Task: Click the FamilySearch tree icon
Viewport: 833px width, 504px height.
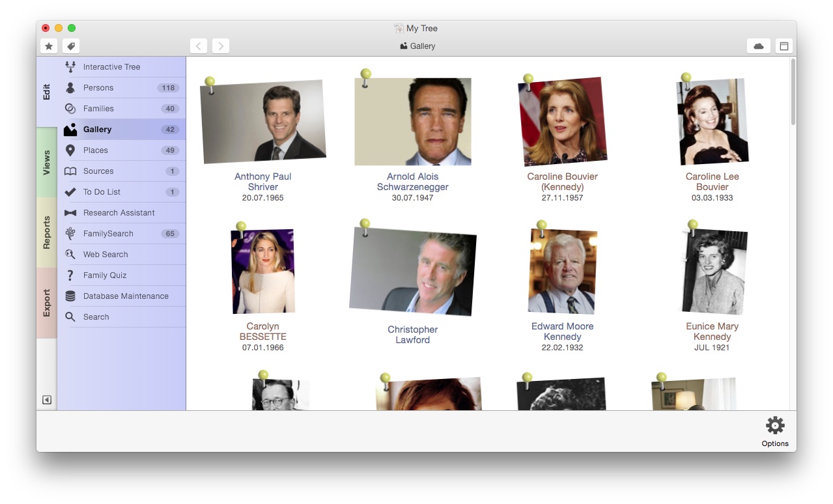Action: pos(70,233)
